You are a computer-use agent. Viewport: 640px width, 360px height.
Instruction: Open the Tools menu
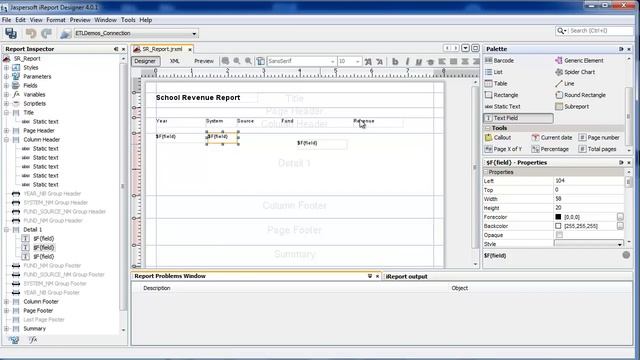pyautogui.click(x=128, y=20)
